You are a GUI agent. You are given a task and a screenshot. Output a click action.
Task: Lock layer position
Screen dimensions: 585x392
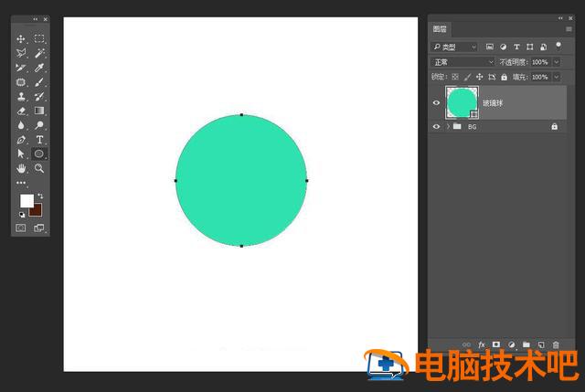pos(479,77)
